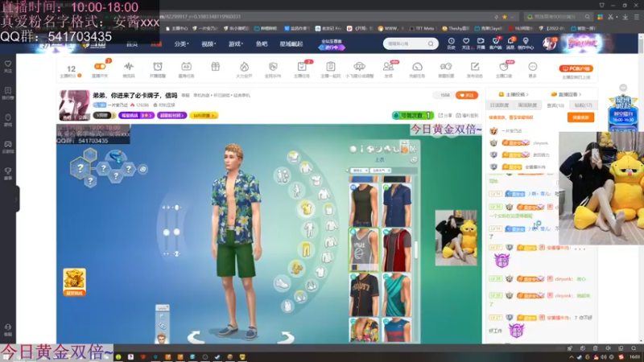Open the friends icon with new badge
Screen dimensions: 644x362
pos(388,67)
